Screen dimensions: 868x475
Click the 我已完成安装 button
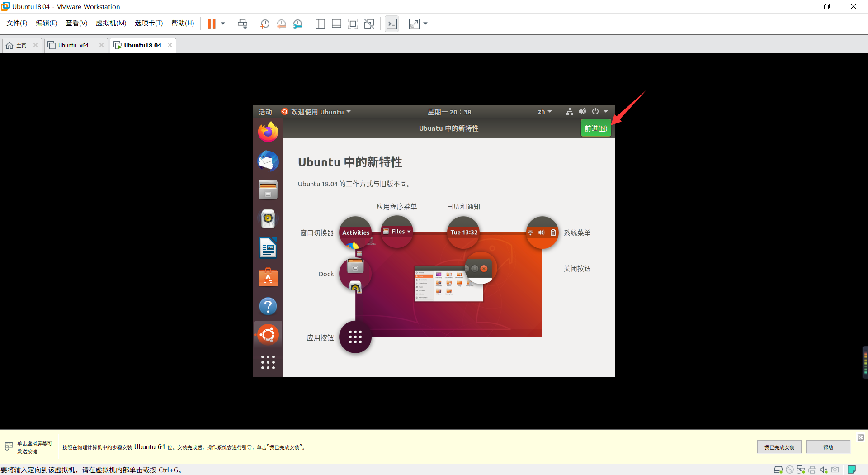(x=779, y=447)
